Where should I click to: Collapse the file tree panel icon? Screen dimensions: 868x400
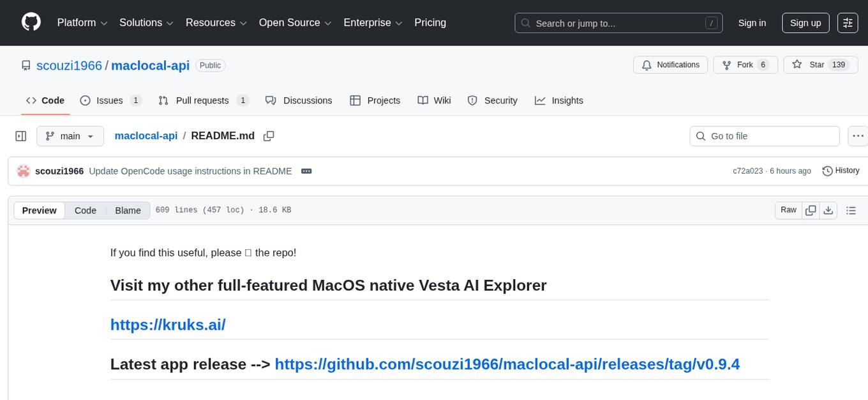[20, 135]
